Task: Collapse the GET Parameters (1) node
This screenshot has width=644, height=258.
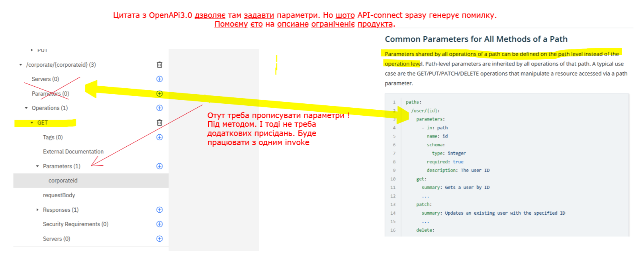Action: [37, 166]
